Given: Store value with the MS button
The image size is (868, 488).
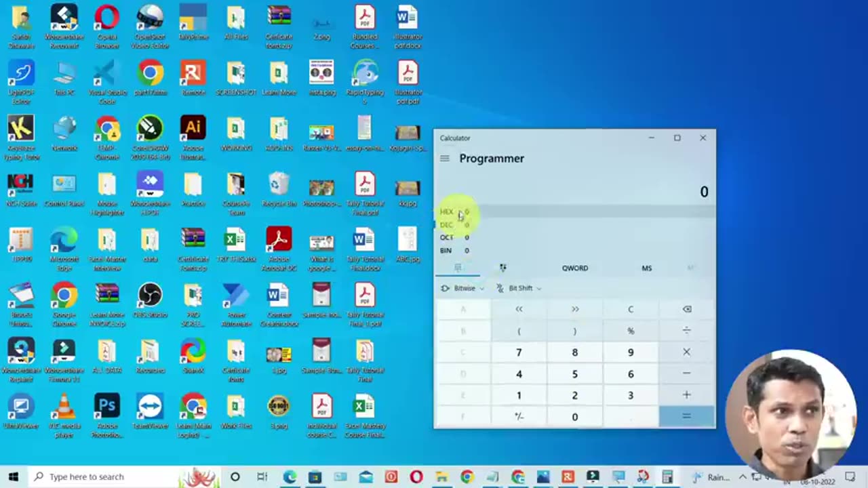Looking at the screenshot, I should pos(647,268).
